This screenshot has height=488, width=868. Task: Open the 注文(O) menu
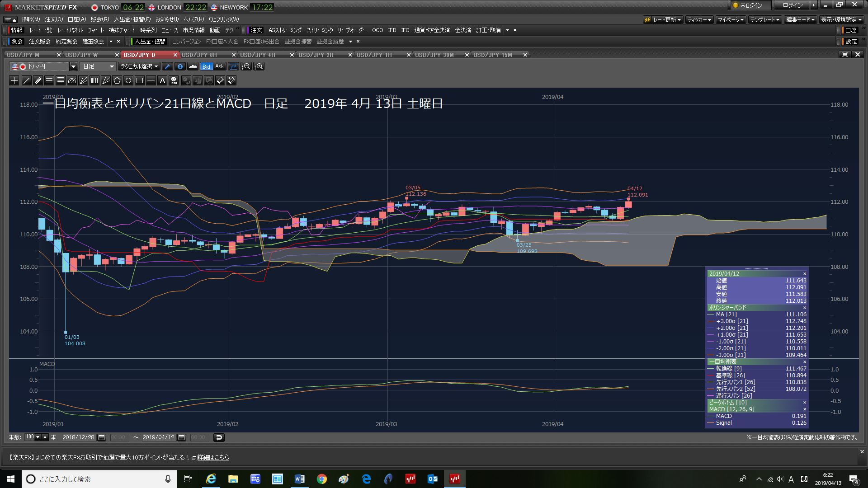(54, 19)
